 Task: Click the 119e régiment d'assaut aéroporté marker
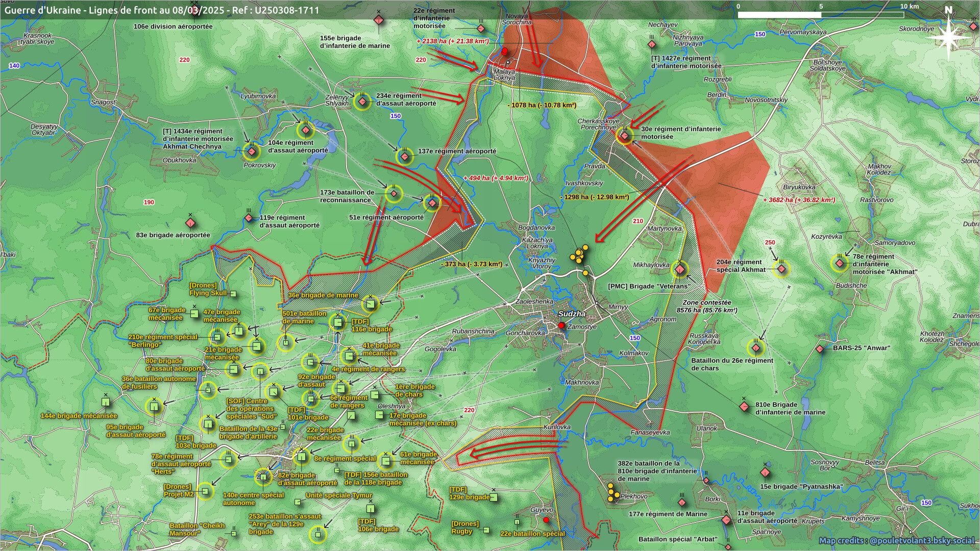coord(249,218)
